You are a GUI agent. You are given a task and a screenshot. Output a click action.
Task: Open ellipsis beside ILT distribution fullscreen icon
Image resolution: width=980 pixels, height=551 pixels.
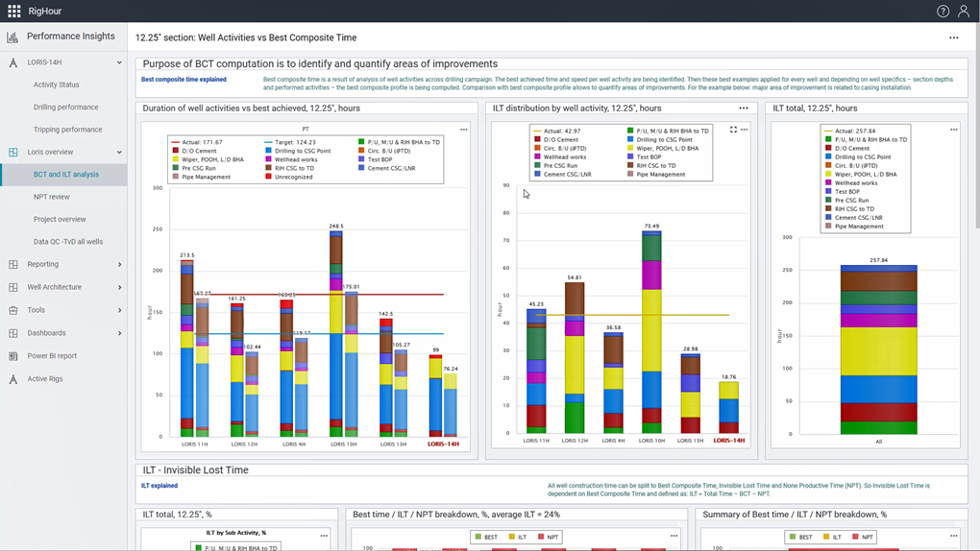744,130
